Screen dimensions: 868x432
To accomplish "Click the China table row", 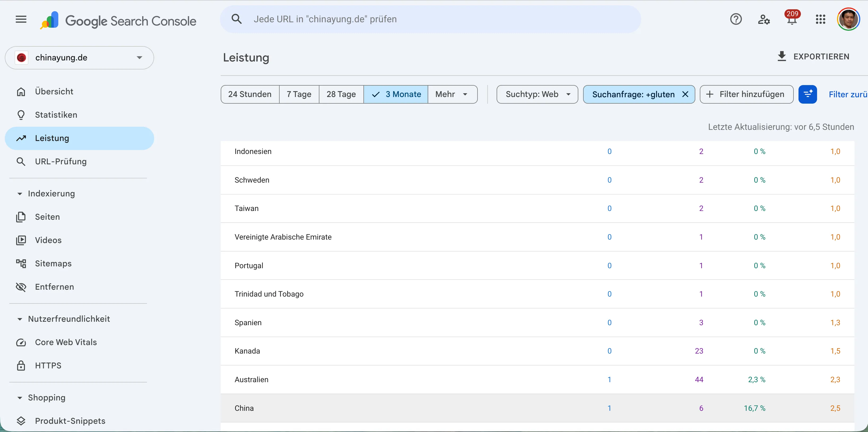I will [537, 408].
